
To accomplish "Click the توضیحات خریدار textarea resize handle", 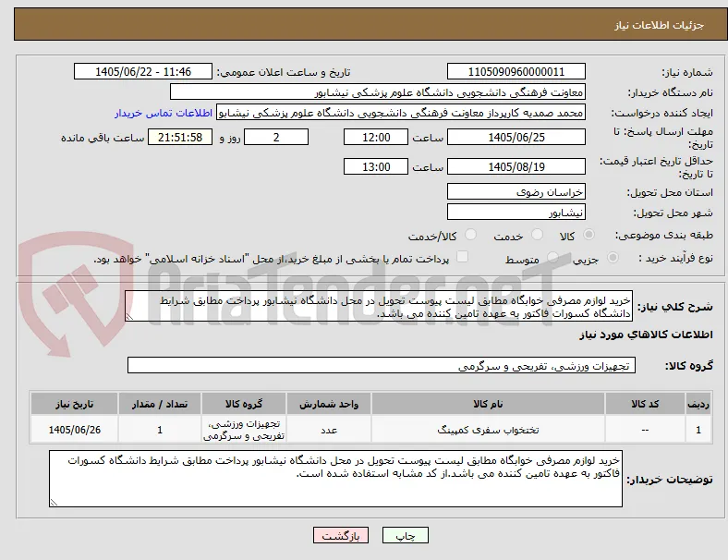I will coord(54,502).
